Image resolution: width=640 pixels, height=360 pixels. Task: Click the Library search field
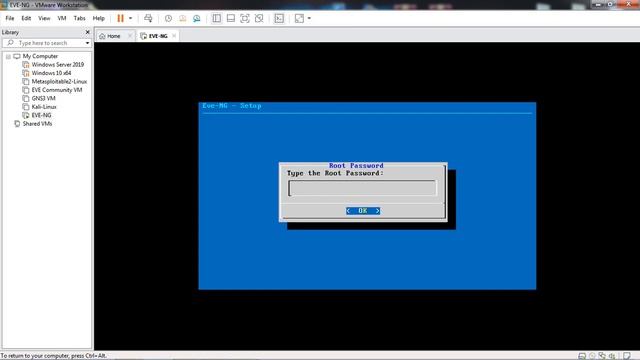tap(47, 43)
